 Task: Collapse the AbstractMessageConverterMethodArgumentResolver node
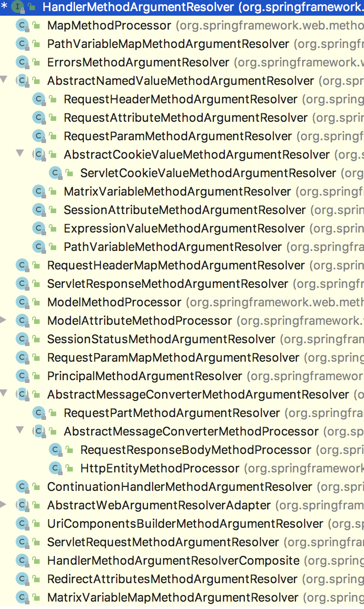click(4, 393)
